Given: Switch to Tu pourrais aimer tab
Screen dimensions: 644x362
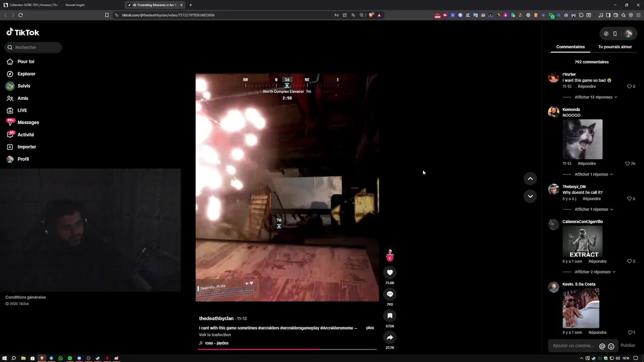Looking at the screenshot, I should tap(615, 47).
